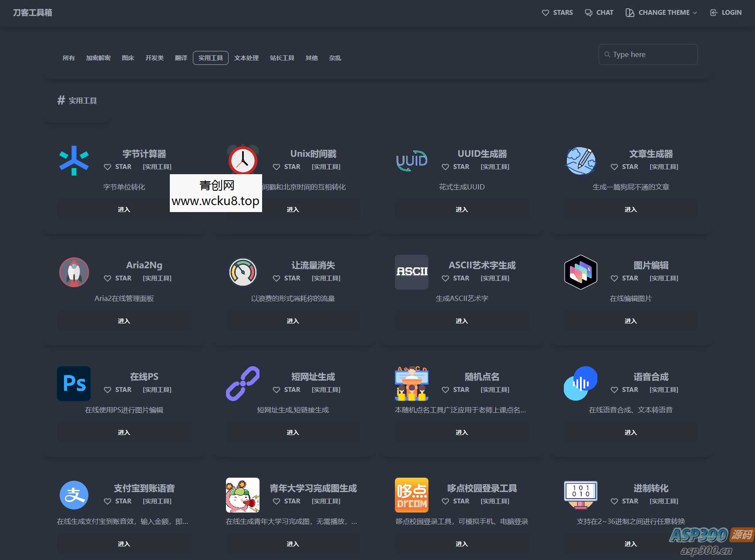The height and width of the screenshot is (560, 755).
Task: Click the 短网址生成 chain link icon
Action: coord(243,383)
